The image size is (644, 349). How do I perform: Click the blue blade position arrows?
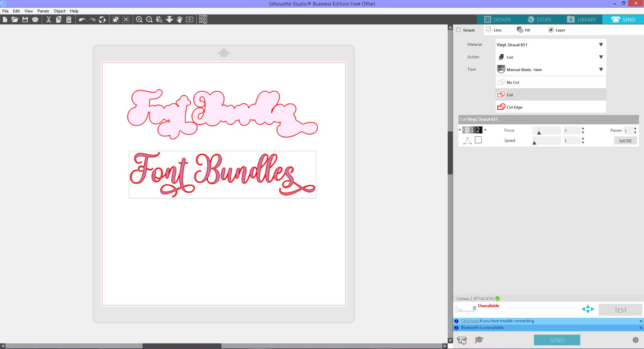[x=588, y=309]
